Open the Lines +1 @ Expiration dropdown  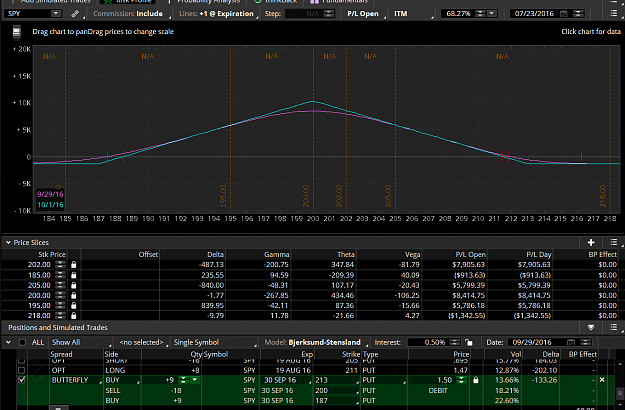(x=218, y=14)
